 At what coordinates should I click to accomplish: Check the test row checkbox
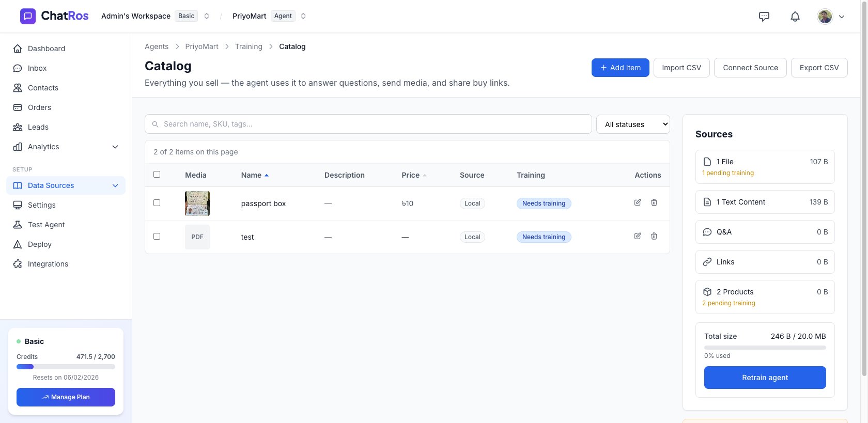157,237
